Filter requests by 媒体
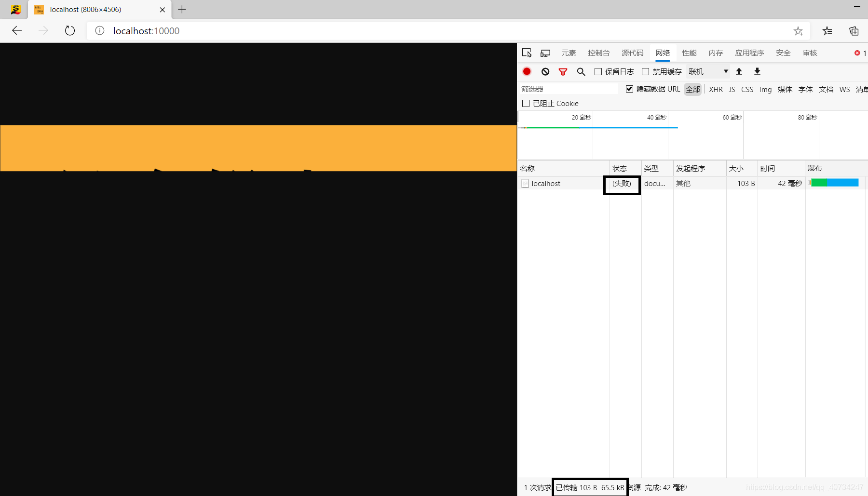 click(x=785, y=89)
